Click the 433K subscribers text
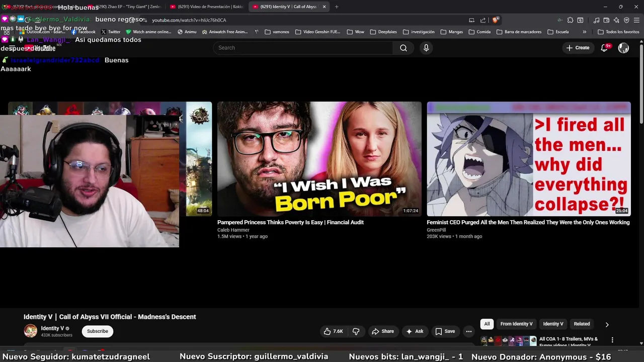 click(56, 335)
